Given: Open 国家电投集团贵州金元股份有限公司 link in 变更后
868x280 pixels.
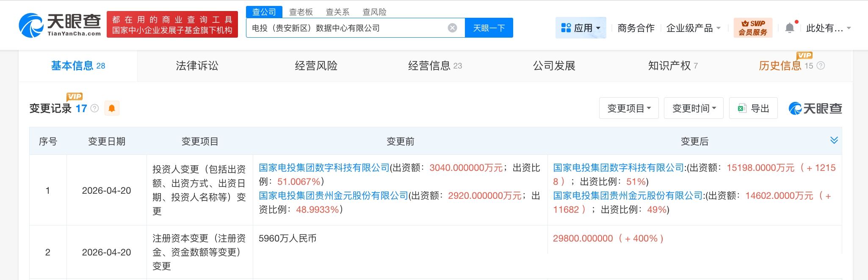Looking at the screenshot, I should [628, 196].
